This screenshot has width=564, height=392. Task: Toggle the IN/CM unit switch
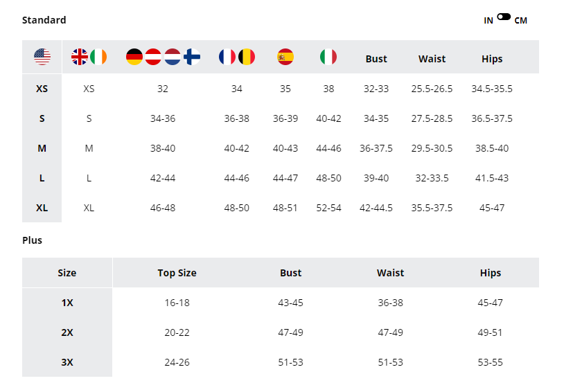point(504,17)
